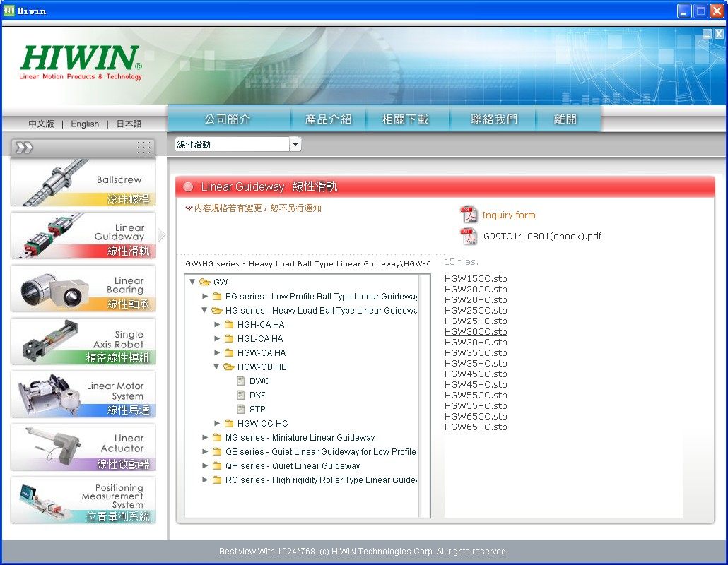728x565 pixels.
Task: Open the Linear Bearing product category
Action: [83, 289]
